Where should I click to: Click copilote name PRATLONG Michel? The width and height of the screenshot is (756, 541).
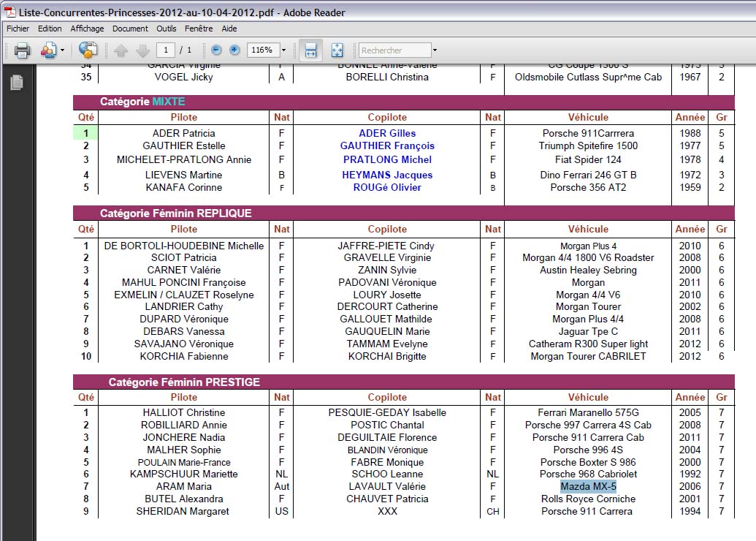click(387, 159)
